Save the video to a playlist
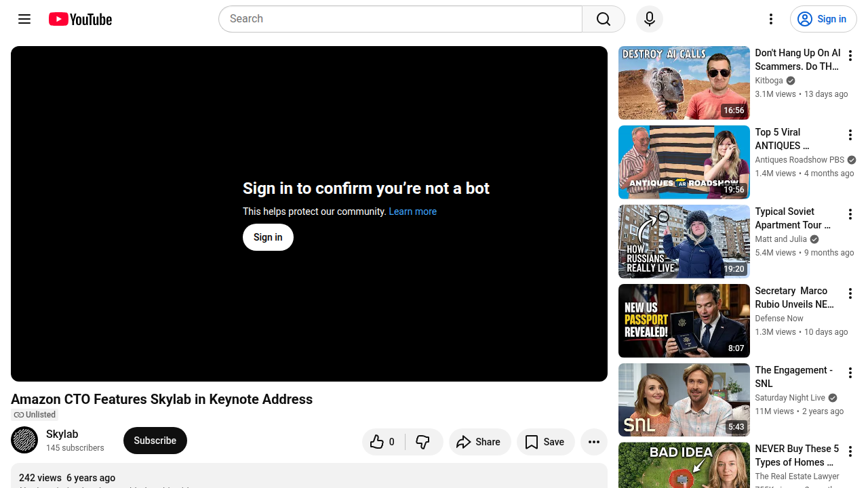 [545, 442]
